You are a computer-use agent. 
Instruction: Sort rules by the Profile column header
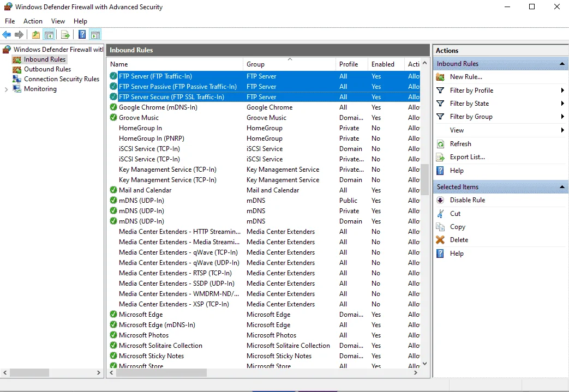click(352, 64)
